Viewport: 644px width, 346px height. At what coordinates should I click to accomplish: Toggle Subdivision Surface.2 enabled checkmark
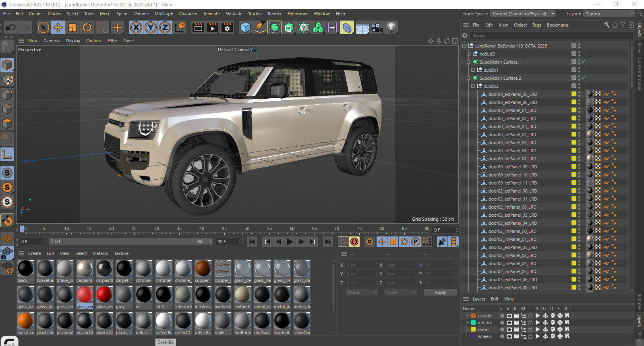(583, 78)
